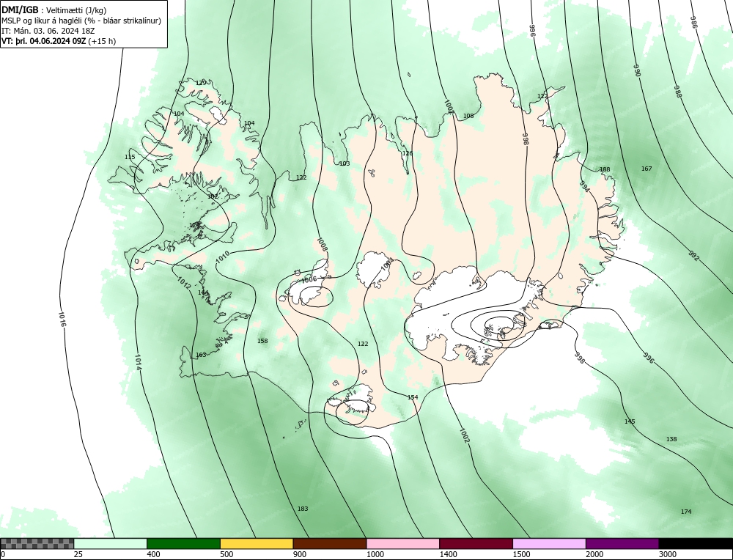Click the 1010 isobar label
Image resolution: width=733 pixels, height=560 pixels.
(x=223, y=256)
